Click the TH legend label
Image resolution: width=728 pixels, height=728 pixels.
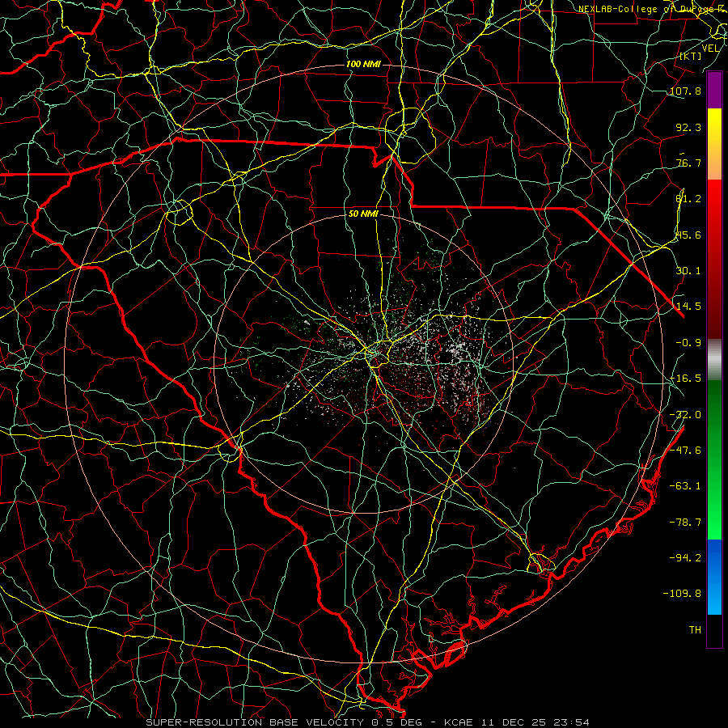tap(695, 629)
